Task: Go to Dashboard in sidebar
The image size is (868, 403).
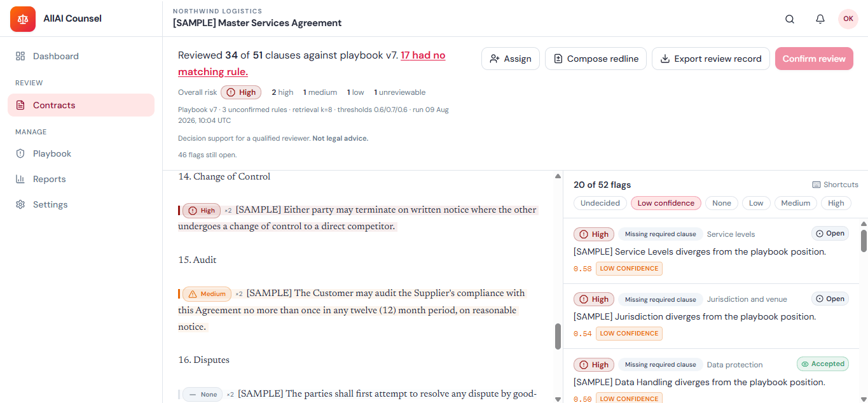Action: pyautogui.click(x=81, y=56)
